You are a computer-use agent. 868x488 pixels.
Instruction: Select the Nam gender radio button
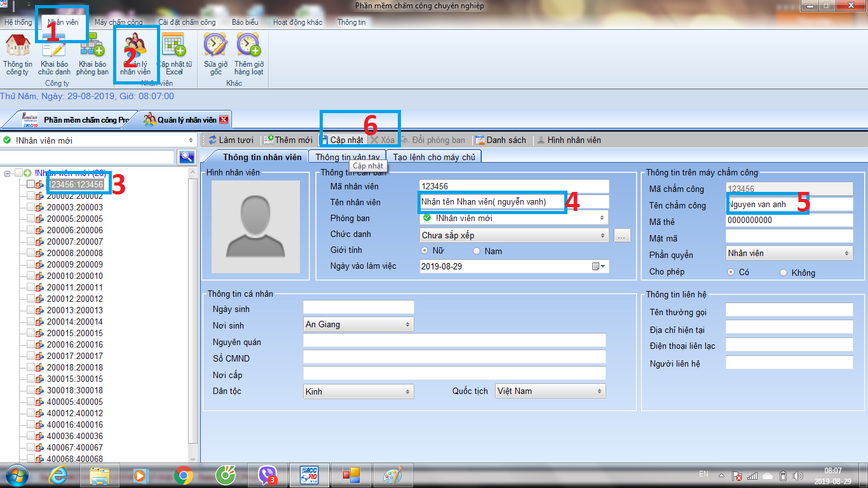point(477,251)
